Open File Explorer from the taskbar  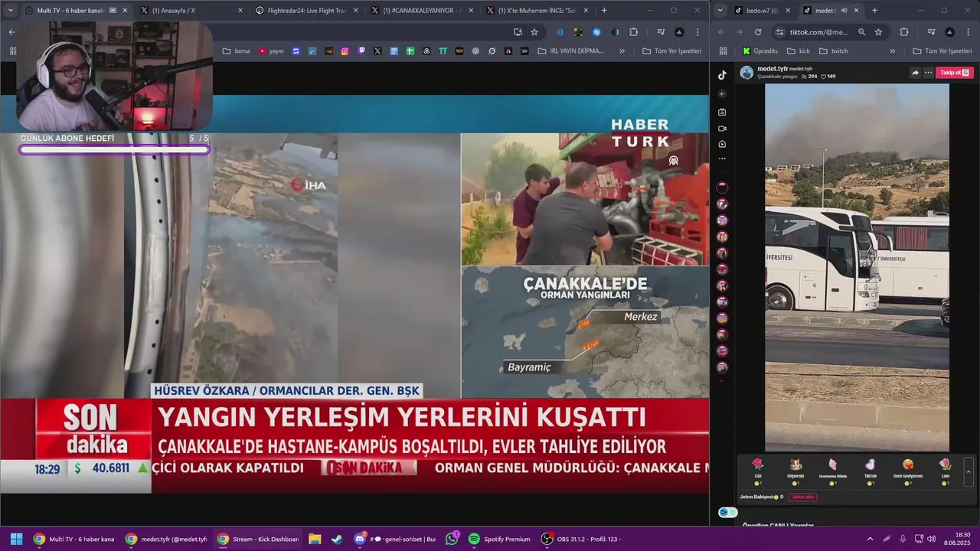click(315, 539)
